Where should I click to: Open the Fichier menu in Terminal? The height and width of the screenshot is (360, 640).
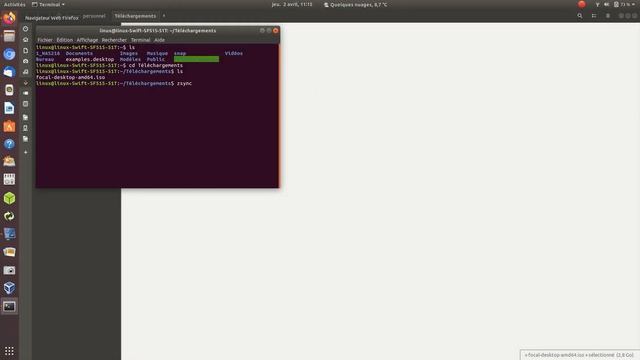point(45,40)
